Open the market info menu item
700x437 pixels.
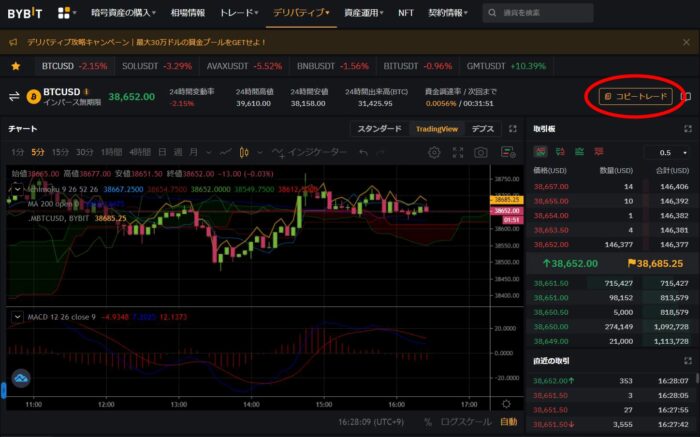click(x=188, y=13)
